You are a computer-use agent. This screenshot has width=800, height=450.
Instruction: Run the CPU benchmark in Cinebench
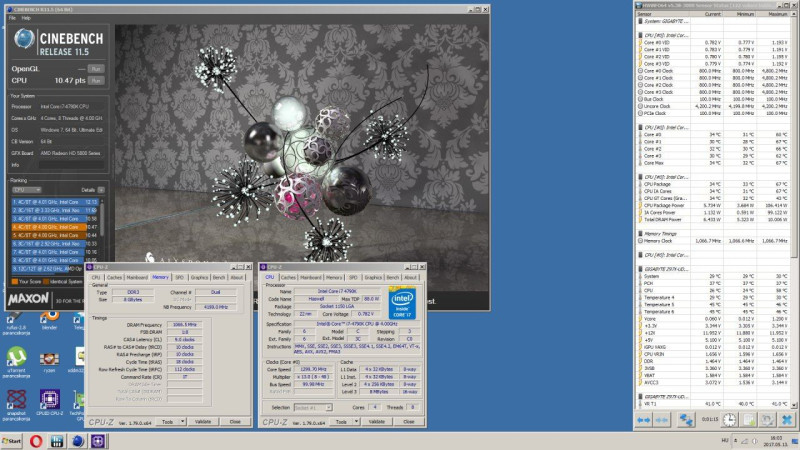coord(95,81)
